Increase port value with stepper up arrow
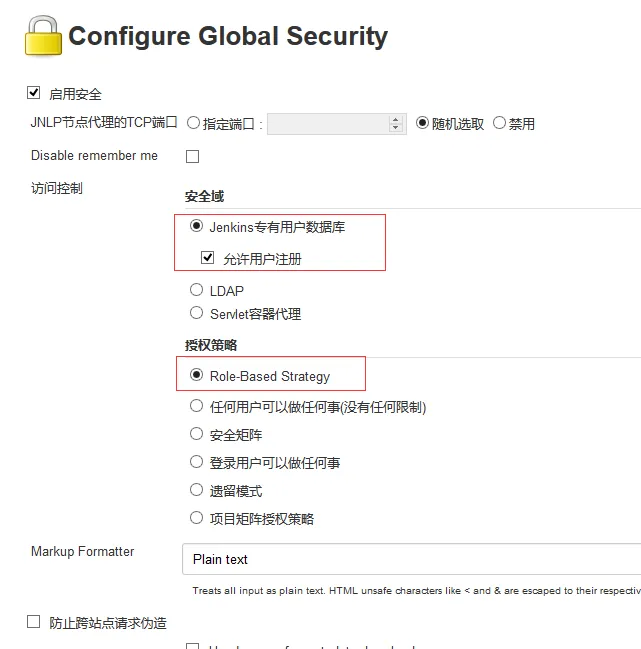 tap(396, 120)
